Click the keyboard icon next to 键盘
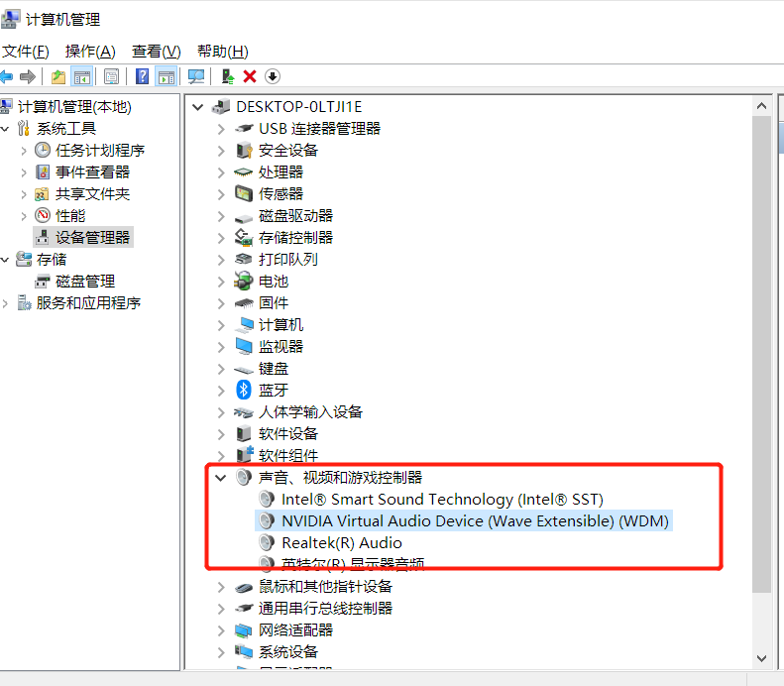The width and height of the screenshot is (784, 686). 244,370
